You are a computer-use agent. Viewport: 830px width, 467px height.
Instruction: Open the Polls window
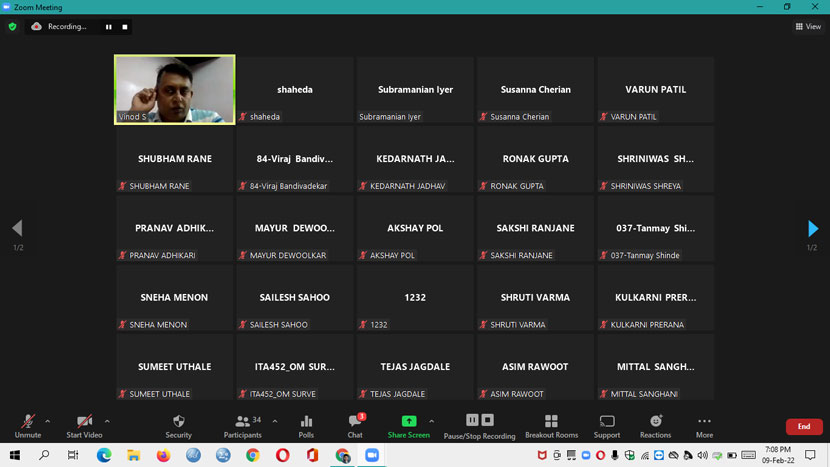tap(306, 425)
